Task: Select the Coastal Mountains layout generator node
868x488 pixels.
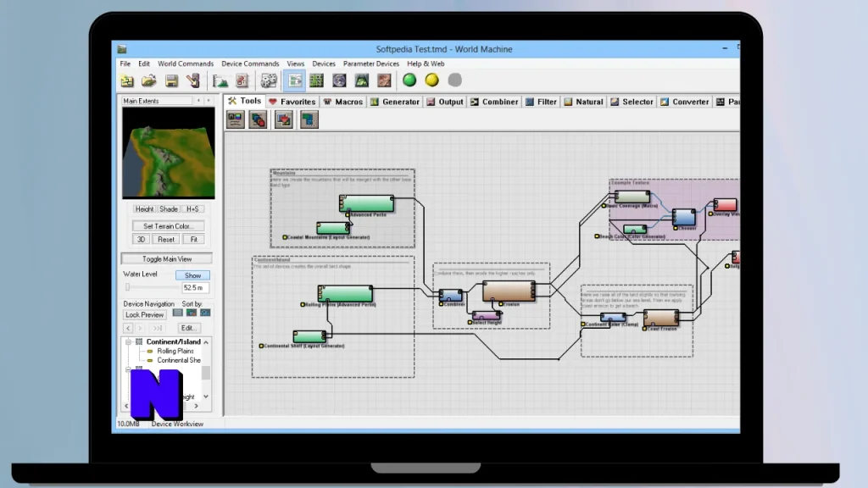Action: (x=332, y=228)
